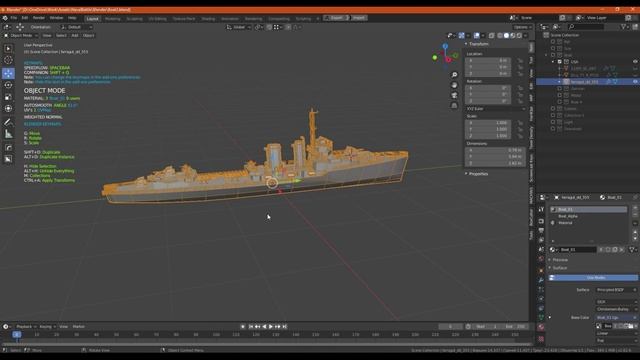Image resolution: width=640 pixels, height=360 pixels.
Task: Enable solid viewport shading mode
Action: coord(506,36)
